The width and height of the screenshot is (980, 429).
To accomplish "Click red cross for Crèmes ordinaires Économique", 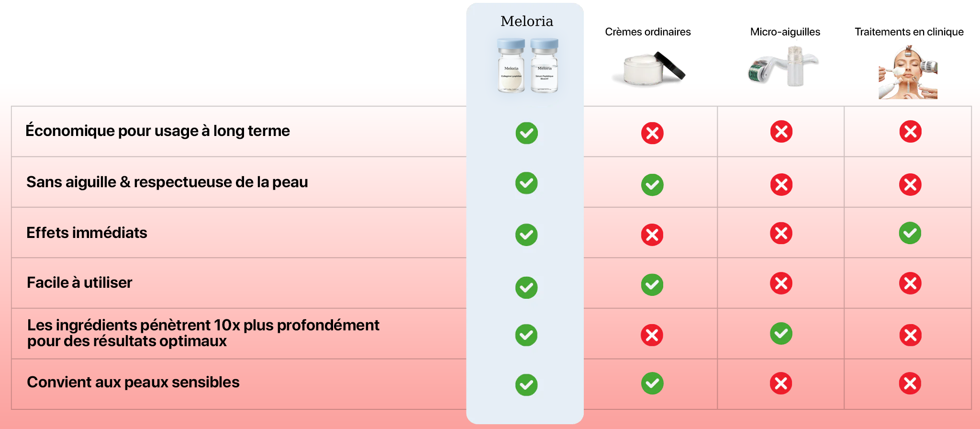I will pos(652,133).
